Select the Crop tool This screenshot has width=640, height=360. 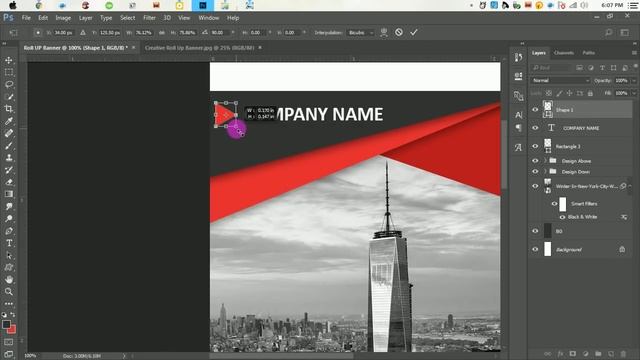pyautogui.click(x=9, y=109)
